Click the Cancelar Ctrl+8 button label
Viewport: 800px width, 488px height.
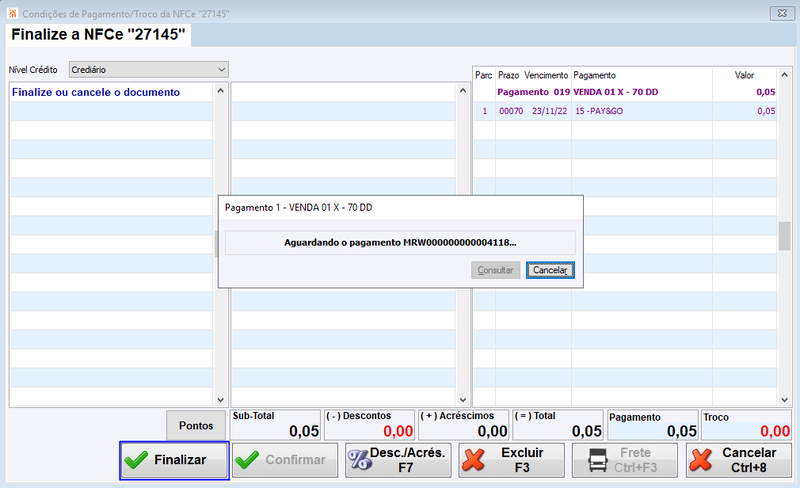coord(748,460)
